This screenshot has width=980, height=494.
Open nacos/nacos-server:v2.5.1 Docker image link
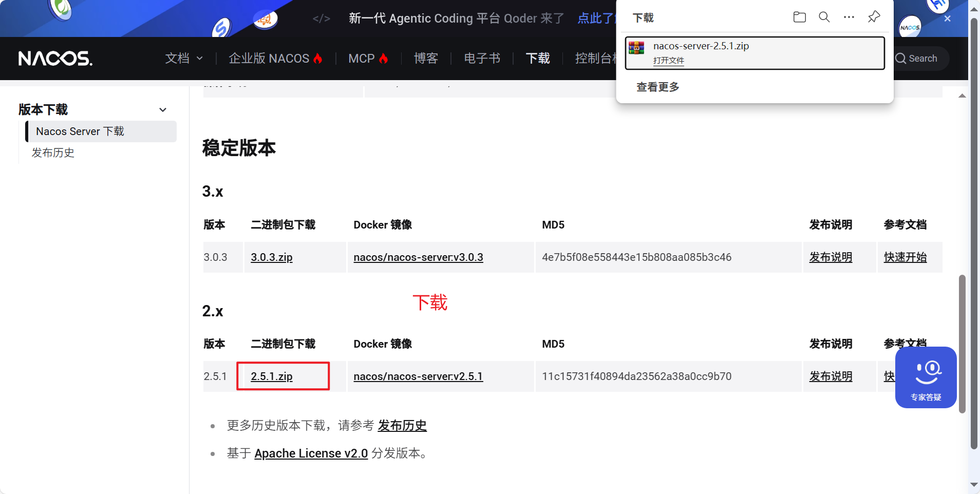tap(418, 376)
